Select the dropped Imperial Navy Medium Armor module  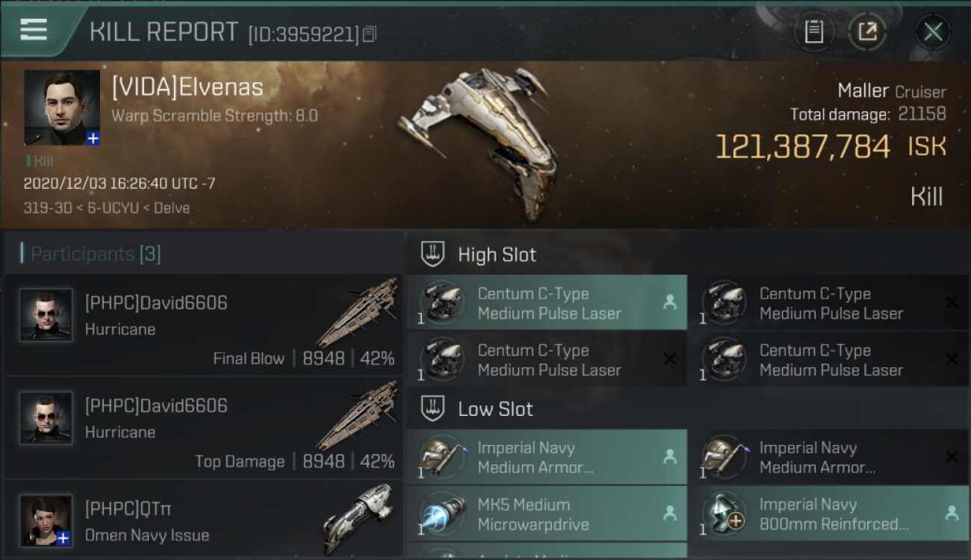click(547, 457)
